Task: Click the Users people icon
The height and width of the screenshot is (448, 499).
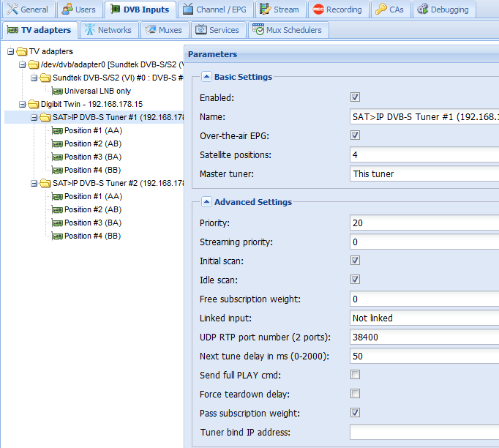Action: (x=67, y=10)
